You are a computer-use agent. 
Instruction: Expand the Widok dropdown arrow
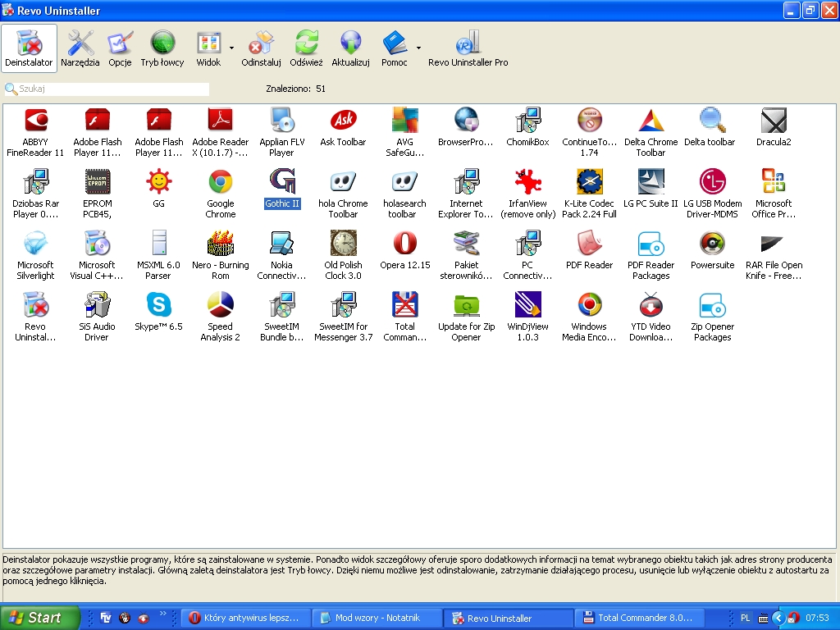pos(231,48)
